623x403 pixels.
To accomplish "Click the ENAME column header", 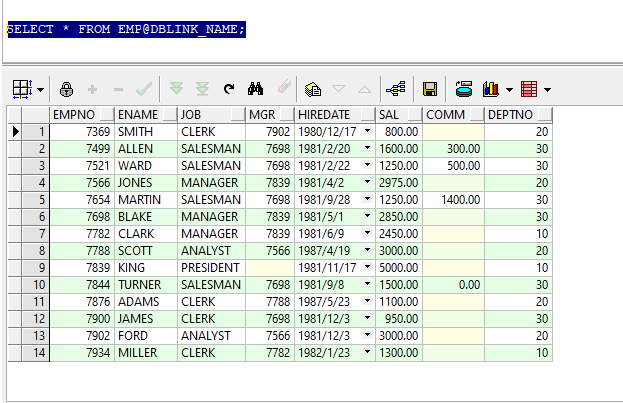I will [146, 114].
